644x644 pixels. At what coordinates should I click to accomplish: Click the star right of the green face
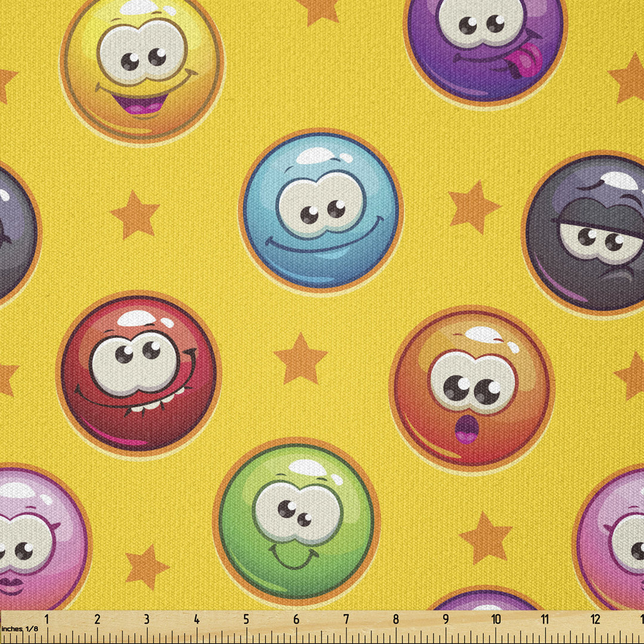pyautogui.click(x=486, y=538)
